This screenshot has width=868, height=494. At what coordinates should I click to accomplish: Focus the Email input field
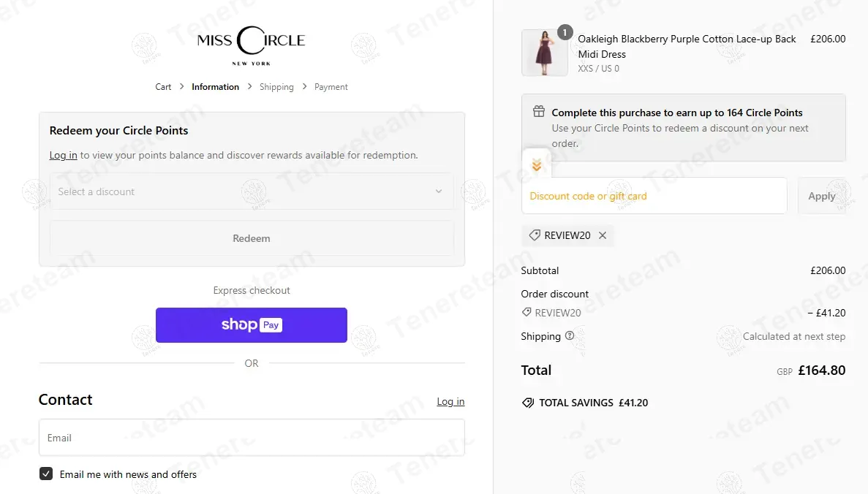pos(251,438)
